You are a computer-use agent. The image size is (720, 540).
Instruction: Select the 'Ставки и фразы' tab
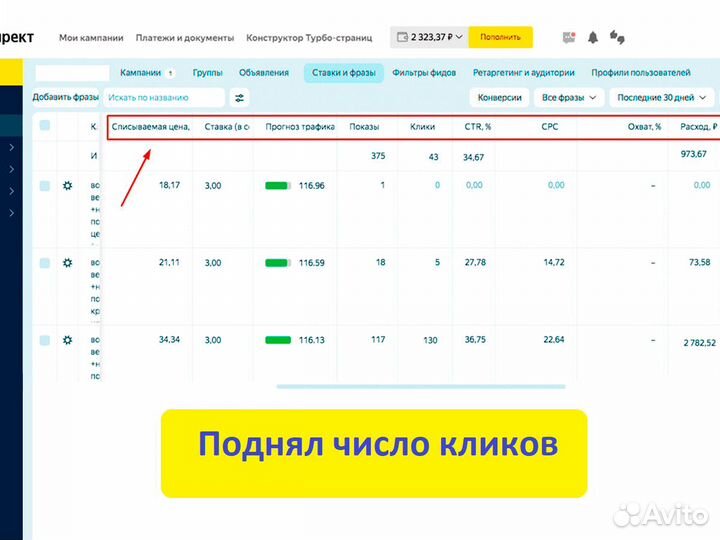343,73
